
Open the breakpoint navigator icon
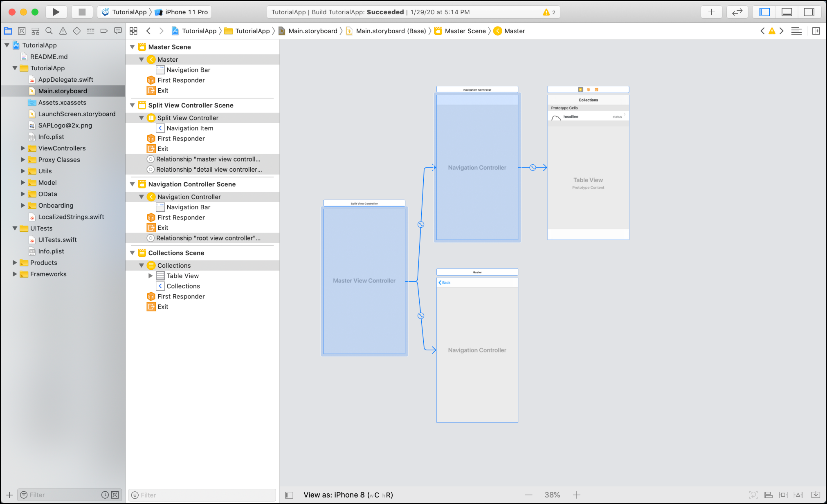pos(104,31)
